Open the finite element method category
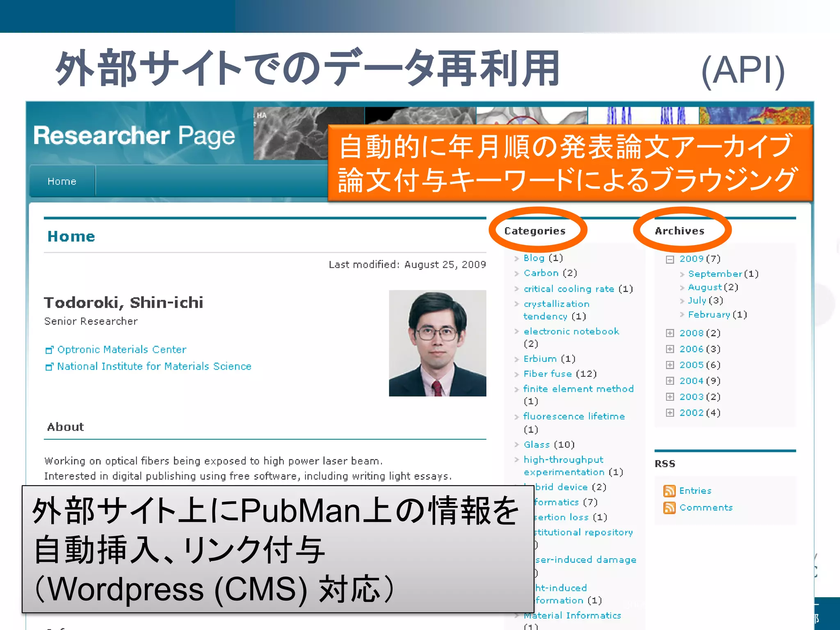The height and width of the screenshot is (630, 840). [x=579, y=389]
